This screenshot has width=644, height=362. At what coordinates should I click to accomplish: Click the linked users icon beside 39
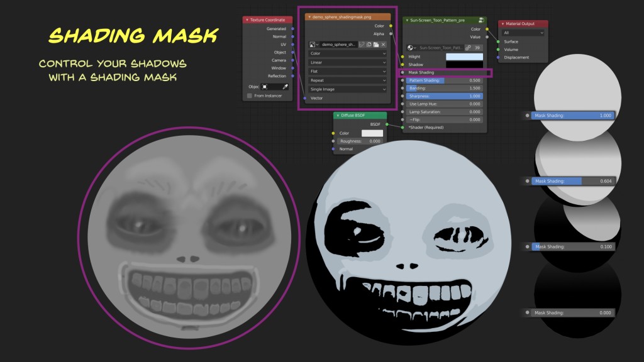(468, 48)
